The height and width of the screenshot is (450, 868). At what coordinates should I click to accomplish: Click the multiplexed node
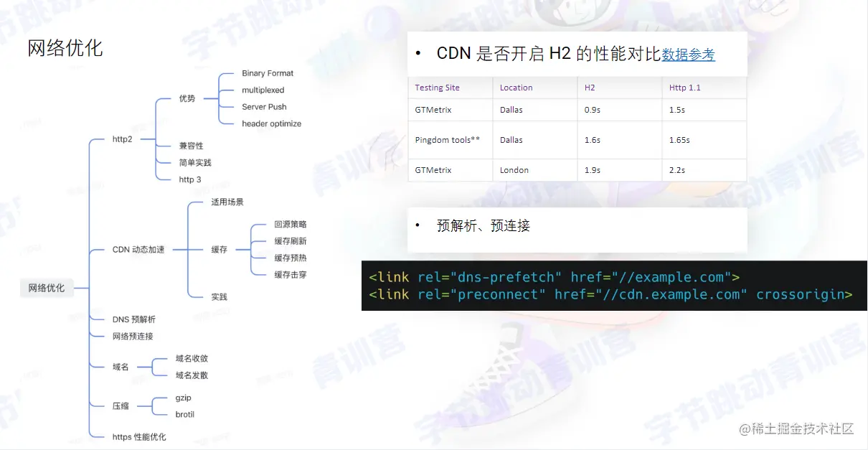point(263,90)
